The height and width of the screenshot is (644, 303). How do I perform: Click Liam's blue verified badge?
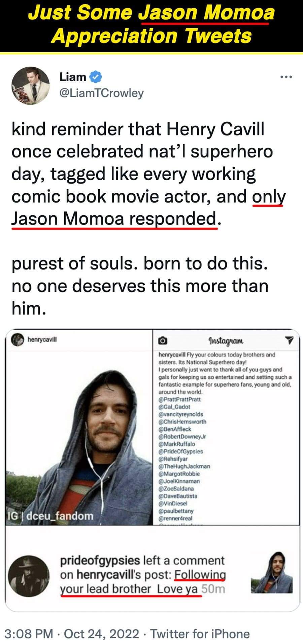(96, 77)
